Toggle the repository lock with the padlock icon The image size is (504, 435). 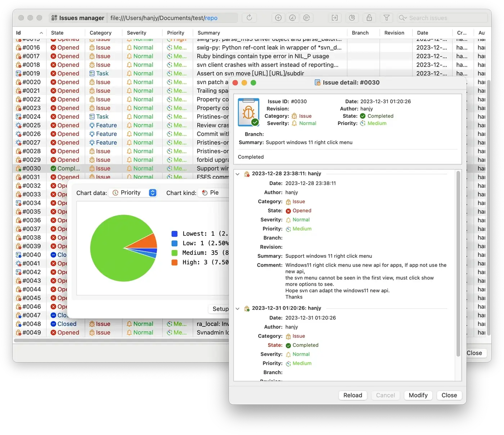(x=369, y=17)
